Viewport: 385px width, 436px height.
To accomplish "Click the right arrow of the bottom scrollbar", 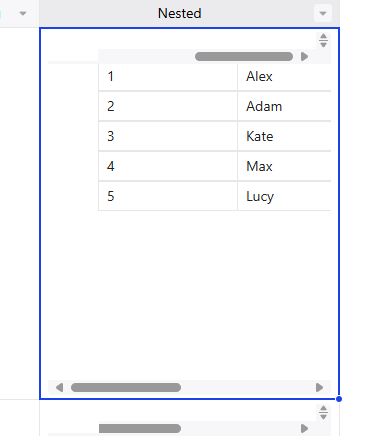I will [319, 387].
